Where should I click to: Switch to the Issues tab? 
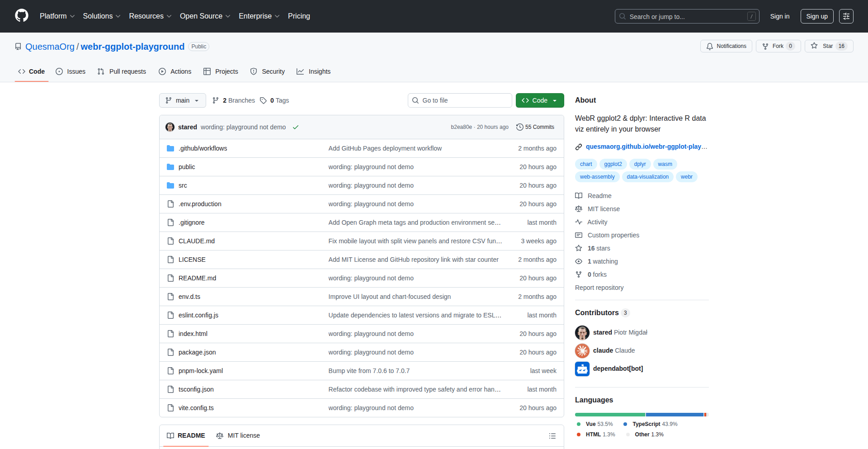pos(71,71)
